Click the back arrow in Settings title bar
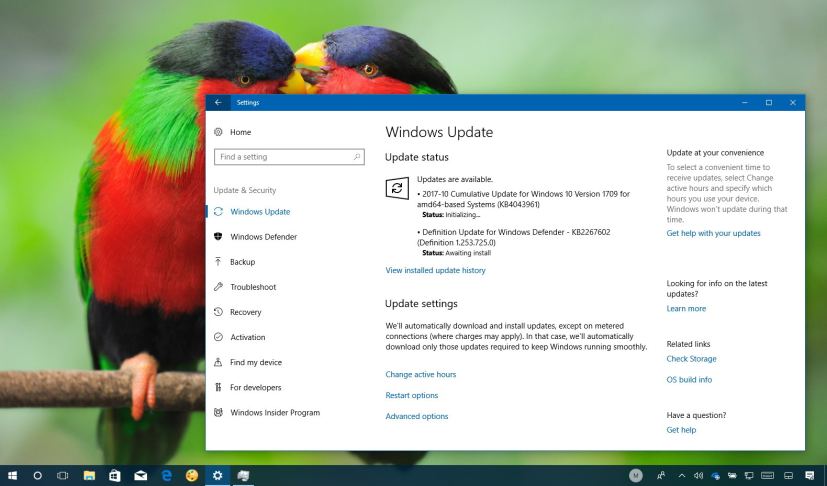 click(x=218, y=102)
